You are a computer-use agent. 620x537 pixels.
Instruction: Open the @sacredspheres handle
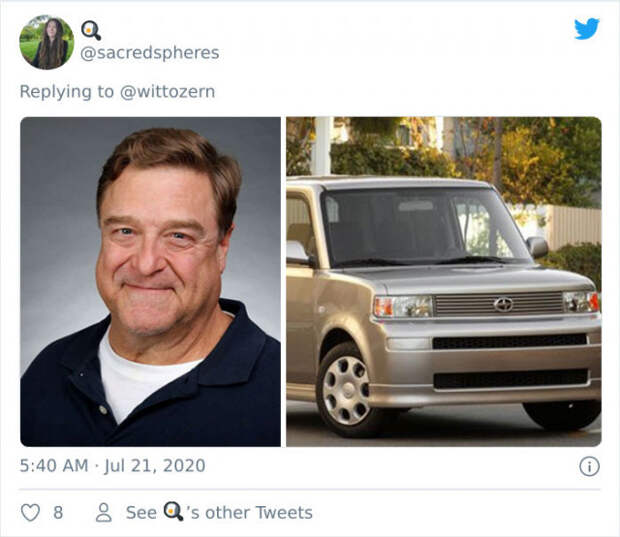click(x=150, y=53)
